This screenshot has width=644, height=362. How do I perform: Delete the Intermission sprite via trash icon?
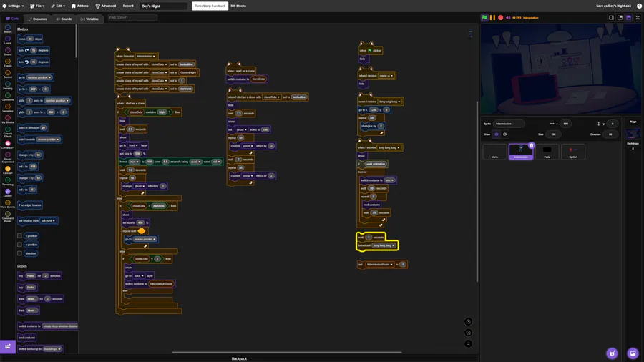point(532,145)
